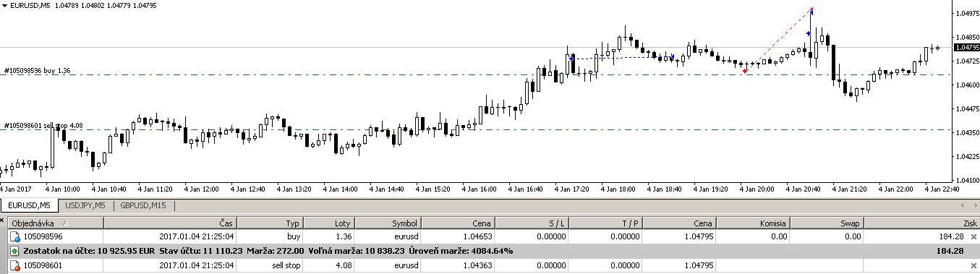The height and width of the screenshot is (274, 980).
Task: Click the #105098596 buy 1.36 chart label
Action: [37, 71]
